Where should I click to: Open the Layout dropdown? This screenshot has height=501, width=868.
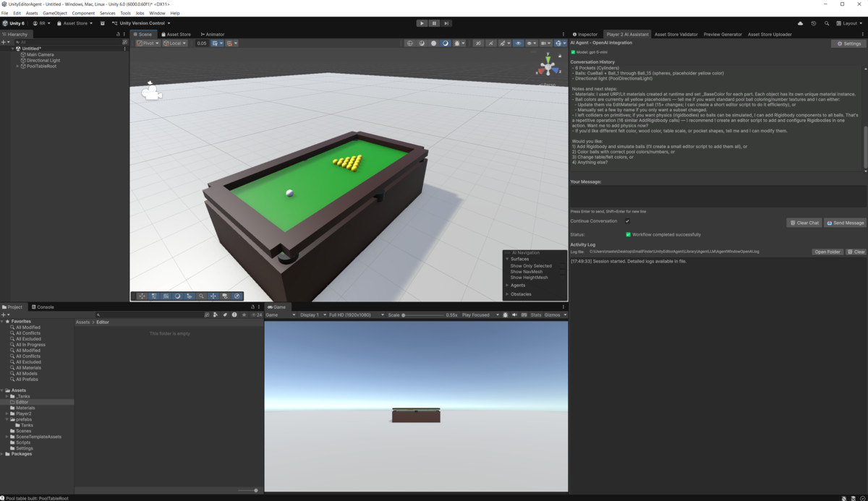(849, 23)
